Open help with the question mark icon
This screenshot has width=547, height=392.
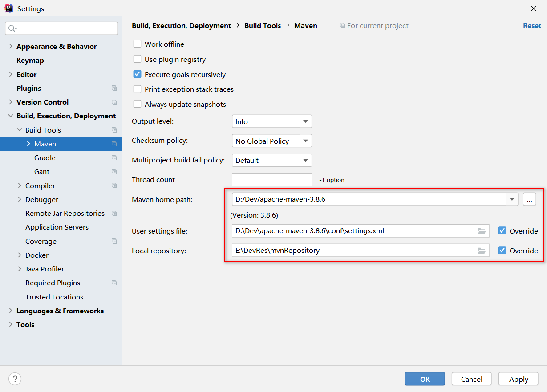15,379
